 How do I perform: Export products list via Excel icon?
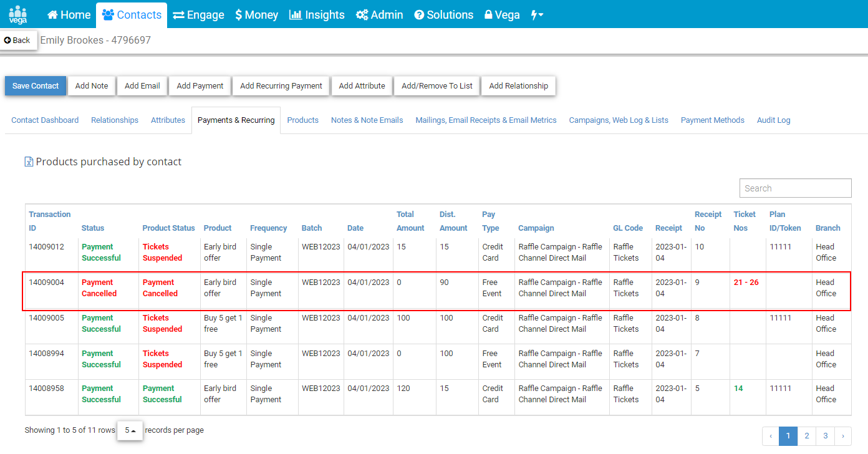(x=29, y=162)
